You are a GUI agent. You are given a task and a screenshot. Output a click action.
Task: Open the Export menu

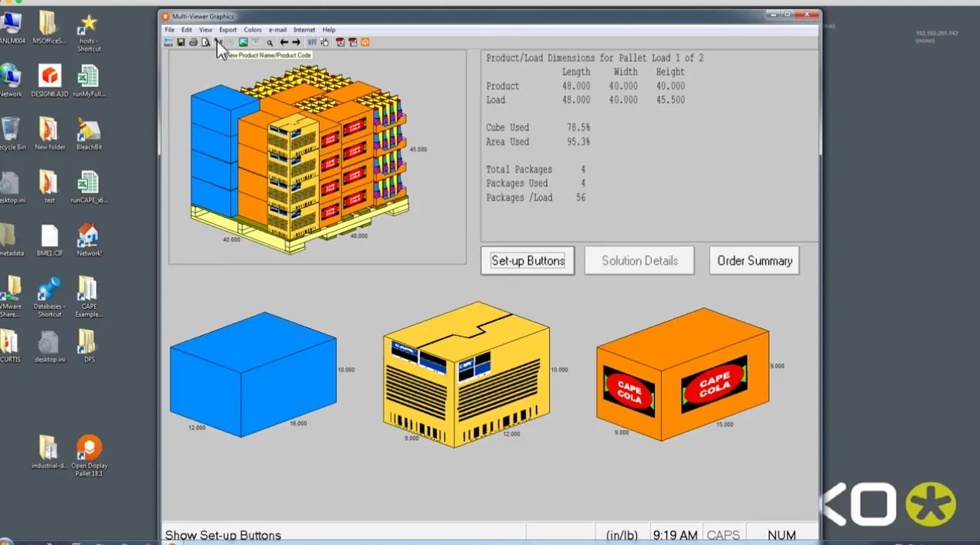point(228,30)
